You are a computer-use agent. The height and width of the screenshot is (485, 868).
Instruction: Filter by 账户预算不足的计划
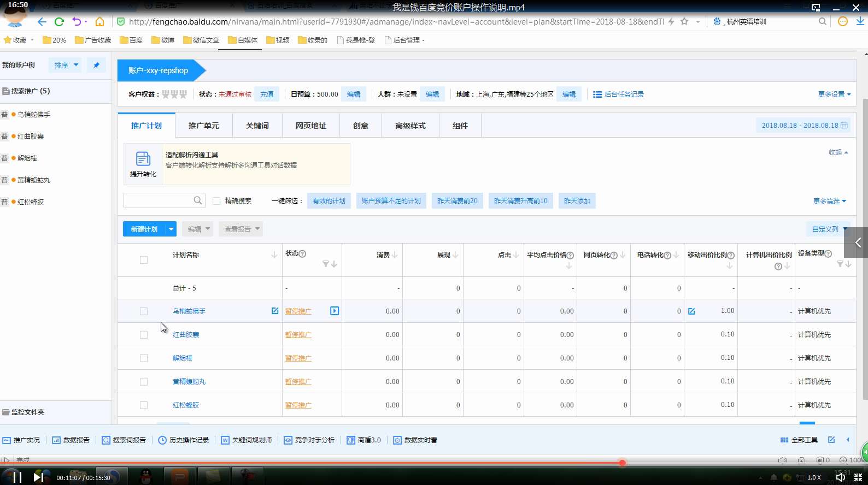(391, 201)
